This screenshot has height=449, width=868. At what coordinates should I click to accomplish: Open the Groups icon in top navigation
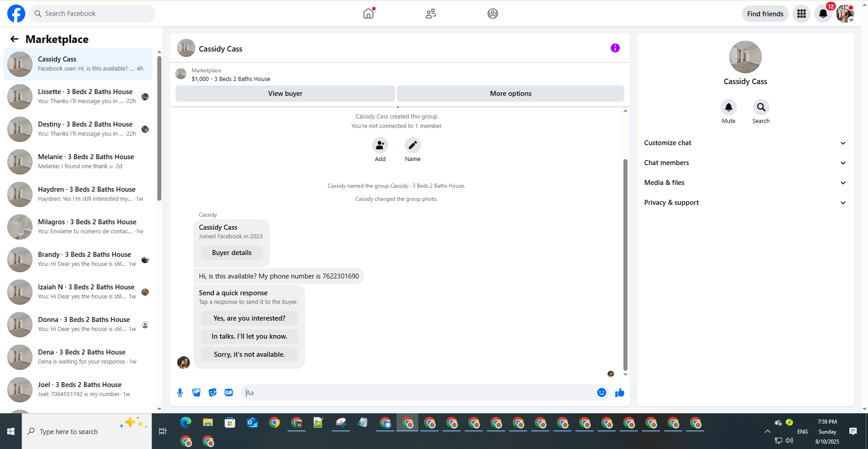click(493, 14)
